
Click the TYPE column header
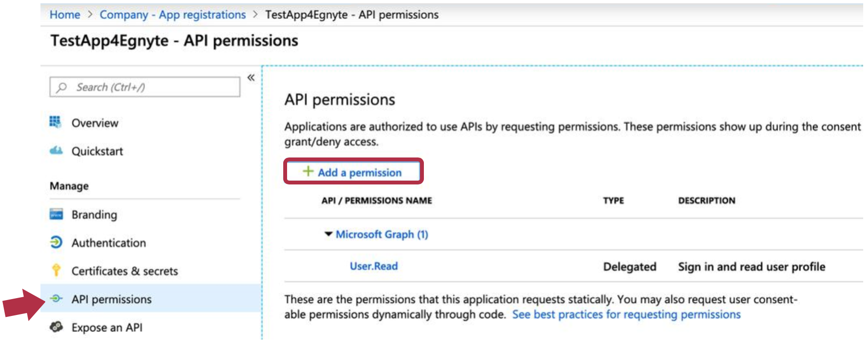click(613, 200)
